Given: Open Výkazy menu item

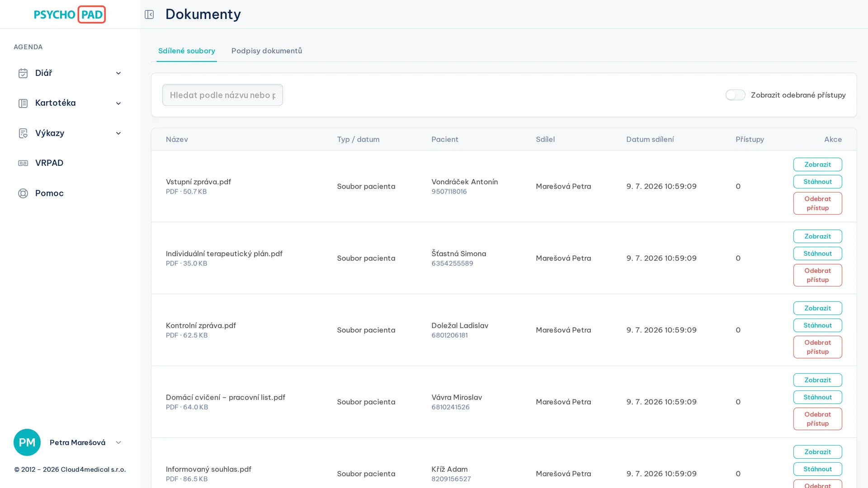Looking at the screenshot, I should point(70,133).
